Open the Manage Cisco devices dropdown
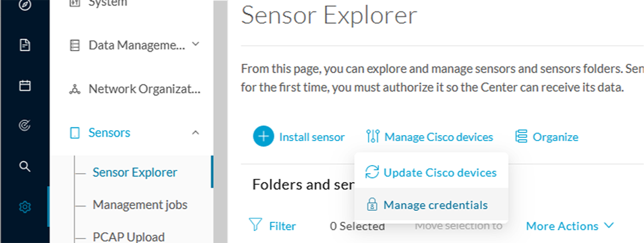The height and width of the screenshot is (243, 644). (x=429, y=137)
